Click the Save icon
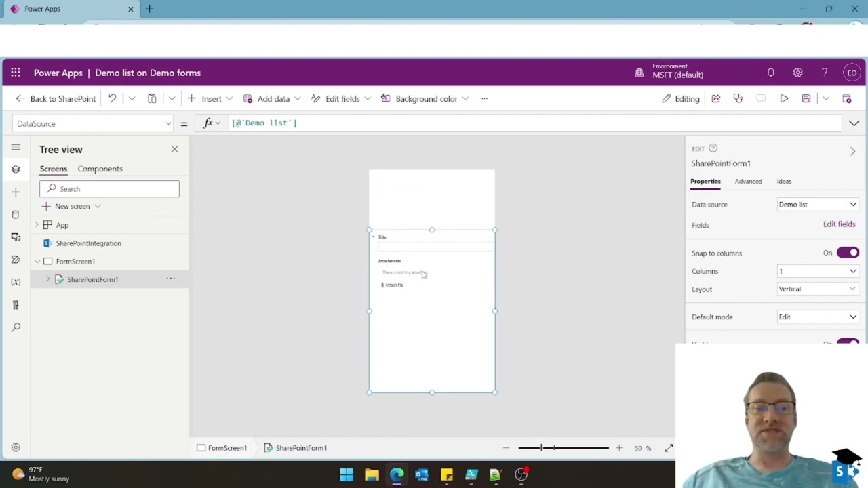Image resolution: width=868 pixels, height=488 pixels. click(806, 98)
